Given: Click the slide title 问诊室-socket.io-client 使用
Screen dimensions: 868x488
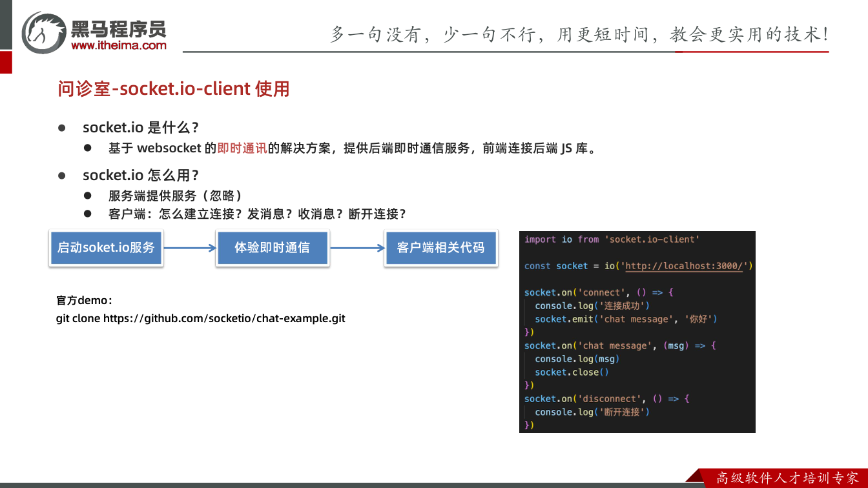Looking at the screenshot, I should pyautogui.click(x=174, y=88).
